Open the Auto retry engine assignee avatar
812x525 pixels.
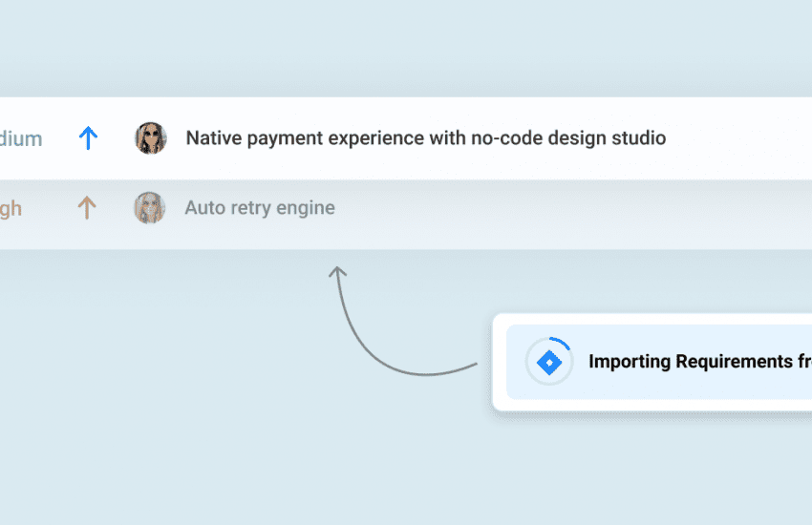pyautogui.click(x=150, y=208)
